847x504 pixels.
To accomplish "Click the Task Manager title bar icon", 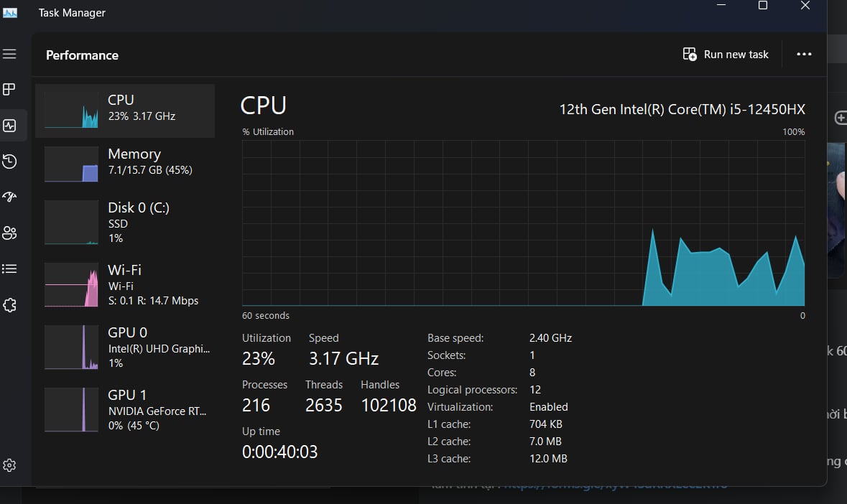I will click(x=10, y=13).
